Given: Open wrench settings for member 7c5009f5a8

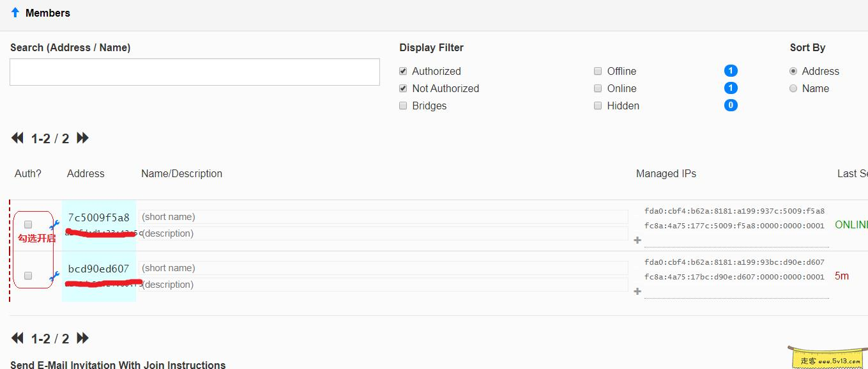Looking at the screenshot, I should (x=55, y=224).
